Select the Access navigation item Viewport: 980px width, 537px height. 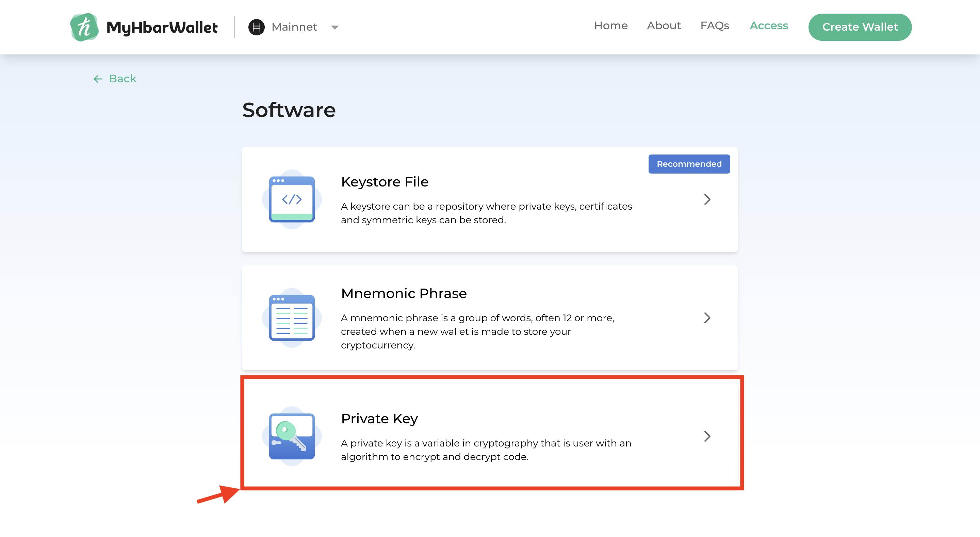point(768,26)
